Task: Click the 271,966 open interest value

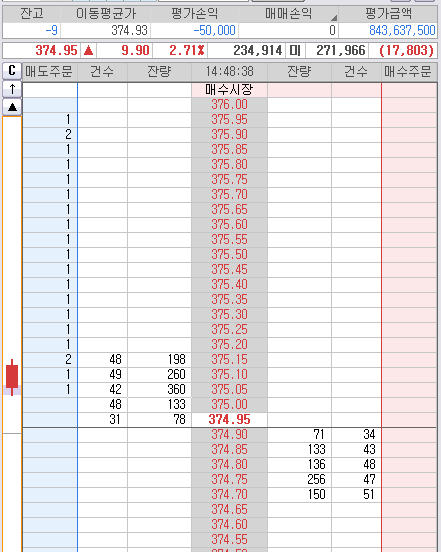Action: click(341, 50)
